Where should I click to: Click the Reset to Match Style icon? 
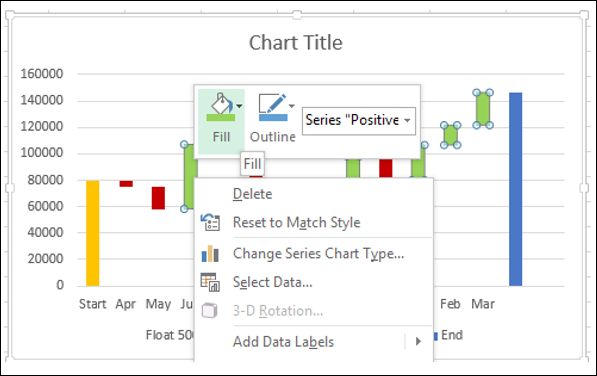pyautogui.click(x=210, y=222)
